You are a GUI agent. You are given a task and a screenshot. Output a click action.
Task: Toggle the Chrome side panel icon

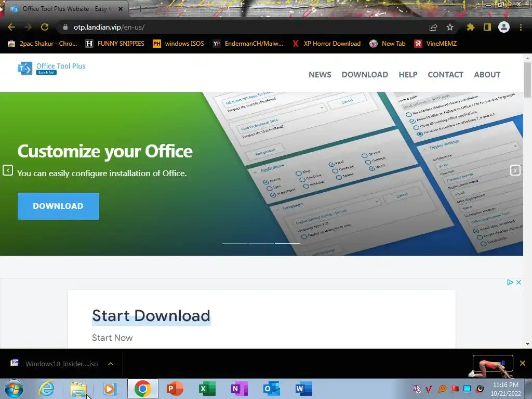487,27
